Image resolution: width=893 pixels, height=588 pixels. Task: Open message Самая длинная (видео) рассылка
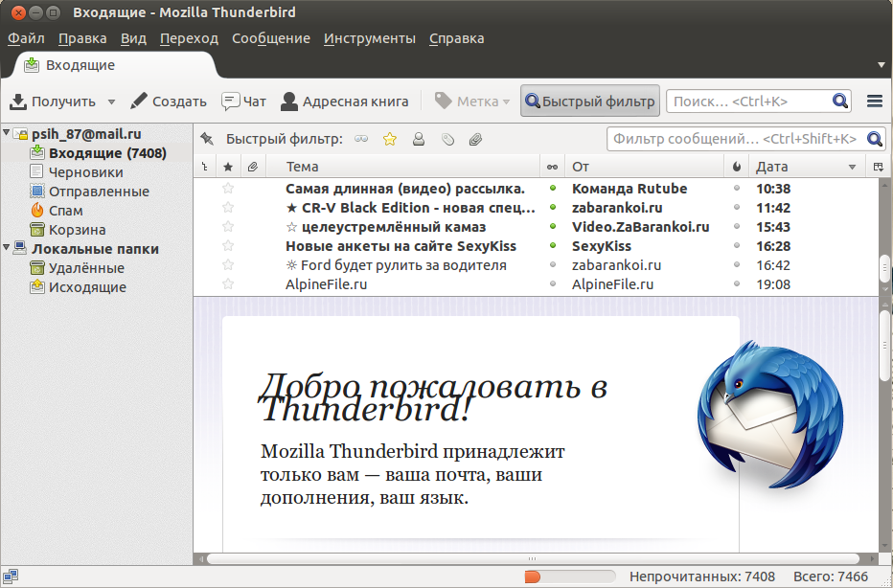click(x=405, y=189)
